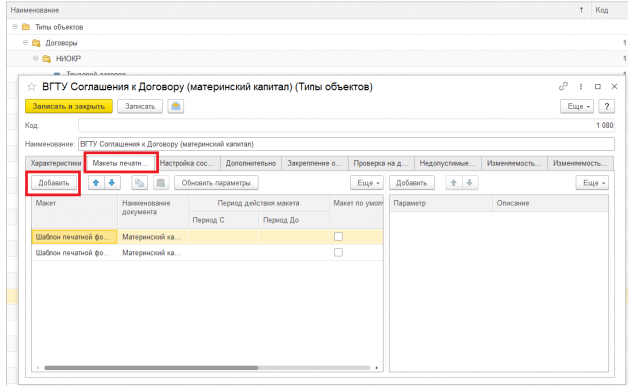
Task: Open Еще dropdown of parameters panel
Action: [592, 183]
